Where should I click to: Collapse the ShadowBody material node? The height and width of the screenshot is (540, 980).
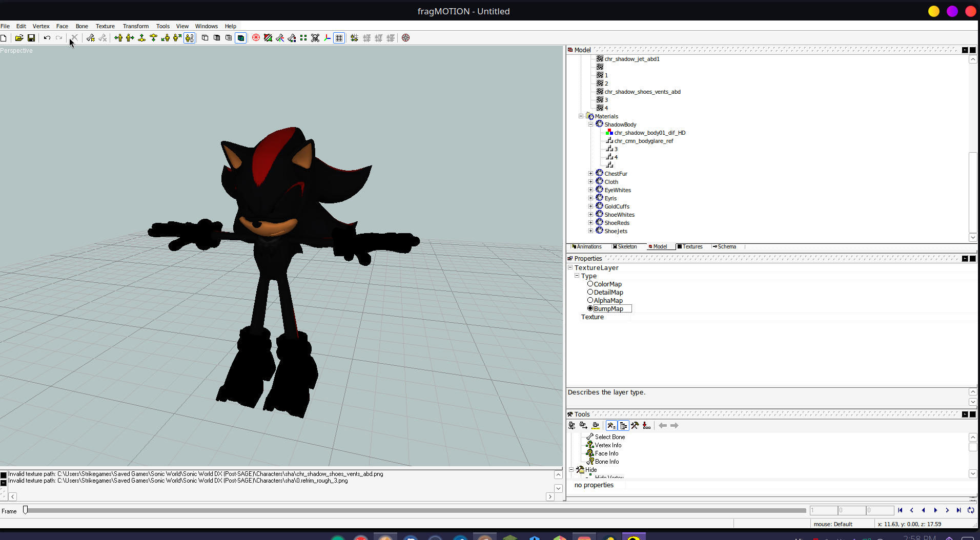pyautogui.click(x=590, y=124)
